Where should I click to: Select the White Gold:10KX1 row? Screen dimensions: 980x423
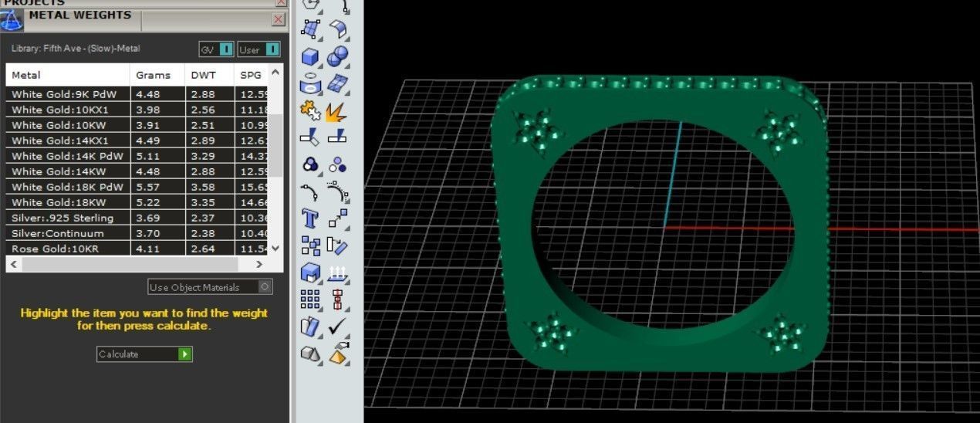tap(138, 110)
